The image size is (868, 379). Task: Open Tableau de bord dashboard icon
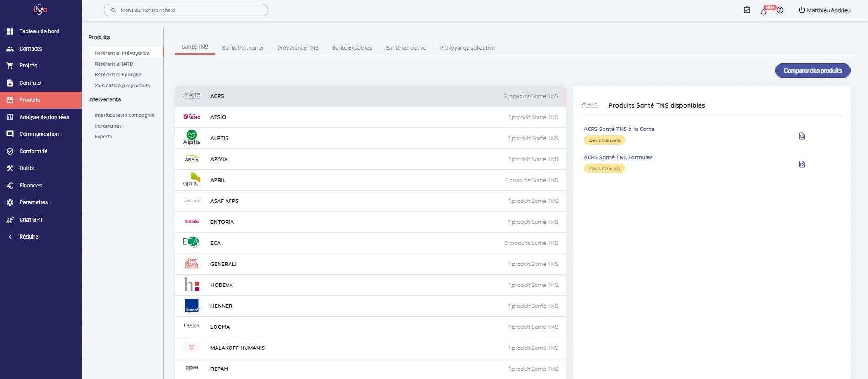tap(10, 31)
